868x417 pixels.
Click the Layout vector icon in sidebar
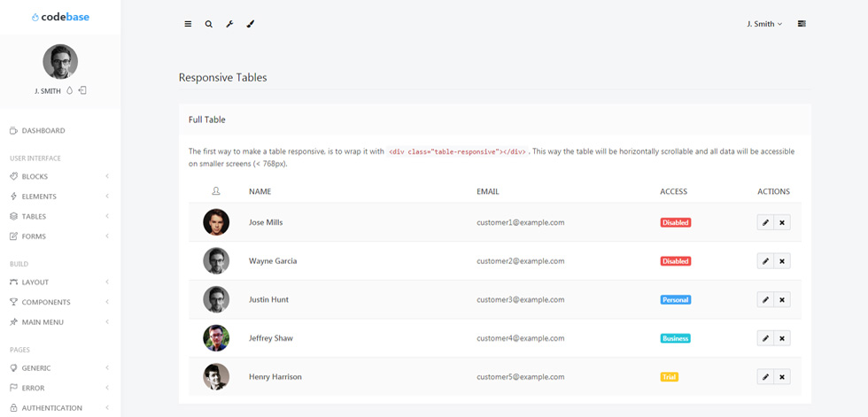[x=14, y=282]
